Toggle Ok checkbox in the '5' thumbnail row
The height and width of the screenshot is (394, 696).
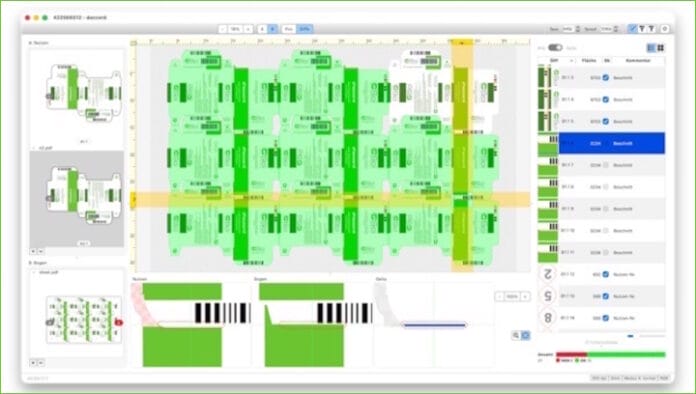tap(605, 296)
